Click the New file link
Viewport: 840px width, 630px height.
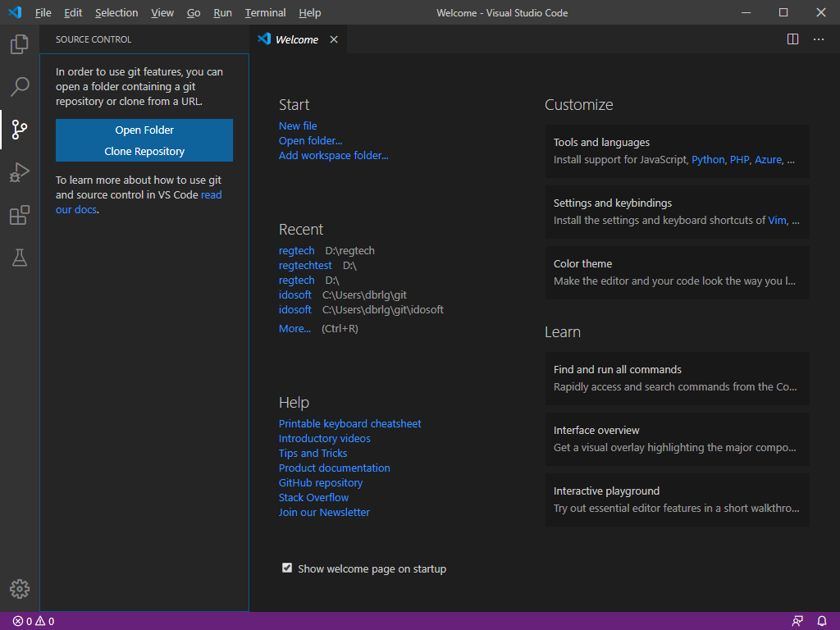(298, 126)
